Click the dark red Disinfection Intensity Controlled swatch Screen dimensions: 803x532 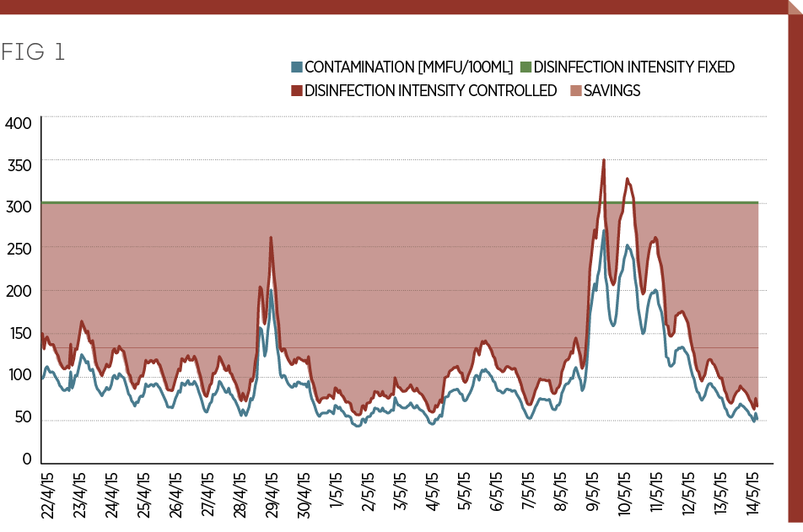coord(296,90)
